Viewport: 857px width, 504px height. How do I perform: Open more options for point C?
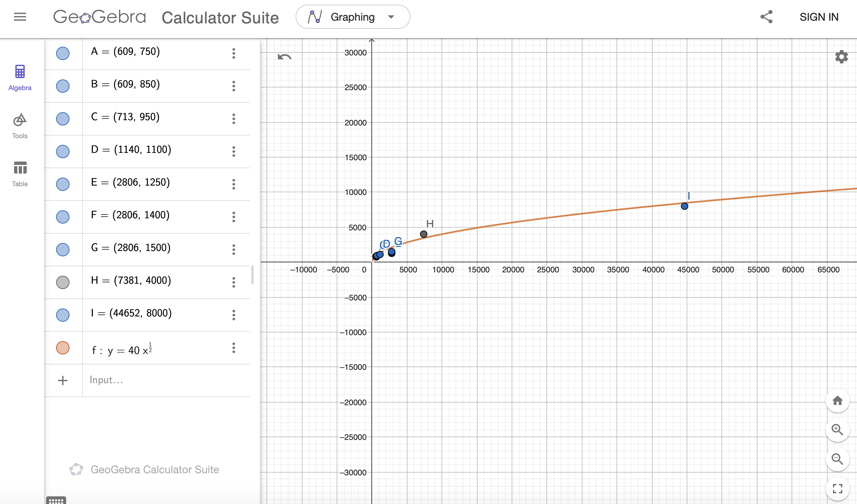click(x=234, y=118)
